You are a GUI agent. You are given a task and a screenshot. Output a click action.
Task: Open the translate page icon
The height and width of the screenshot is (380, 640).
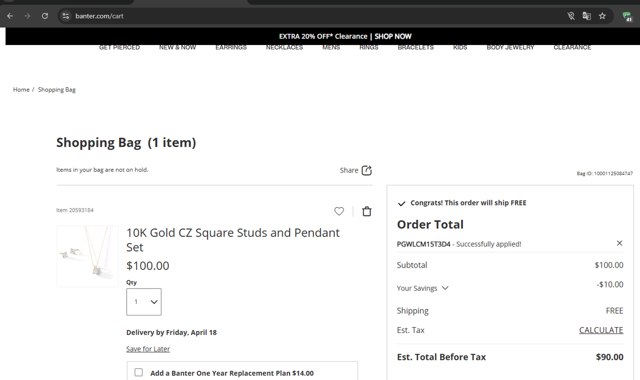tap(587, 16)
